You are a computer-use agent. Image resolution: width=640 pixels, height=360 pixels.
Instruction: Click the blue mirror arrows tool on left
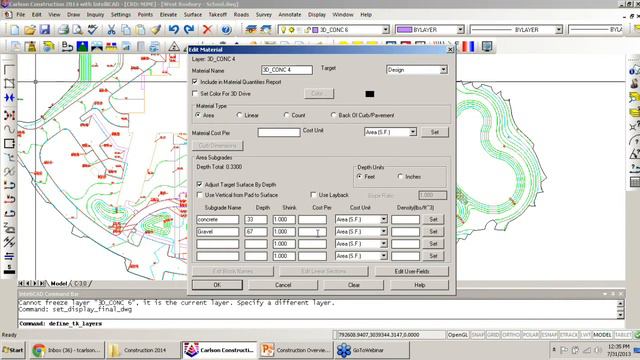click(9, 98)
